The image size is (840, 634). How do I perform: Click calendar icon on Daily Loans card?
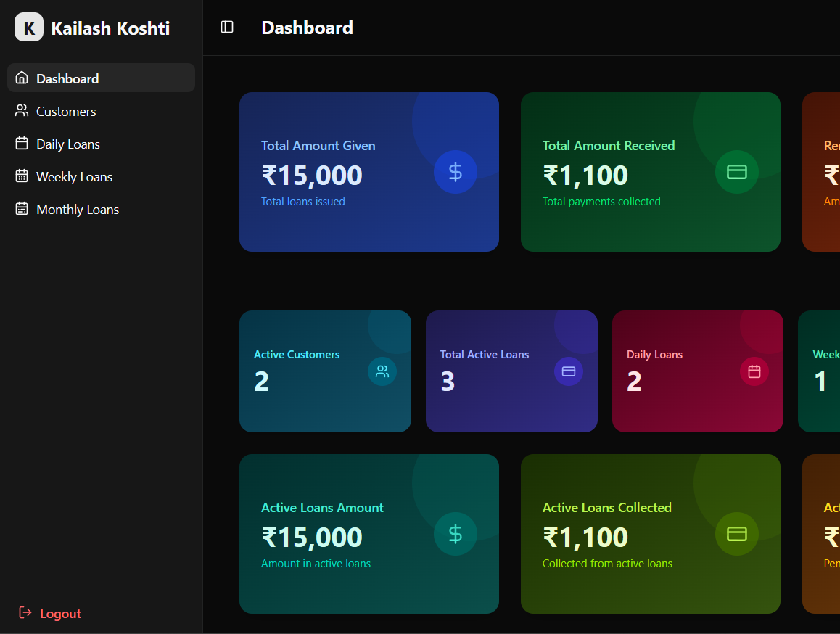[x=754, y=371]
